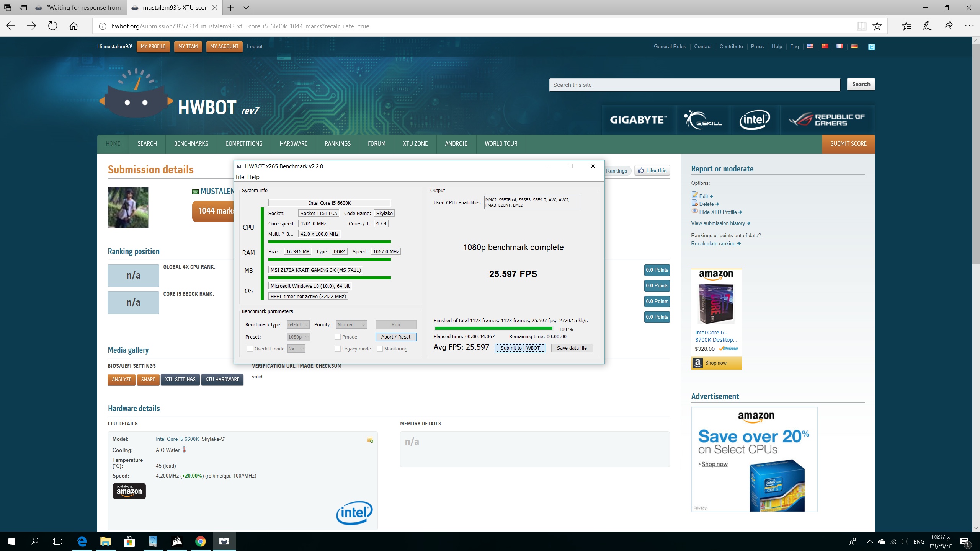Toggle the Overkill mode checkbox
Image resolution: width=980 pixels, height=551 pixels.
coord(250,349)
